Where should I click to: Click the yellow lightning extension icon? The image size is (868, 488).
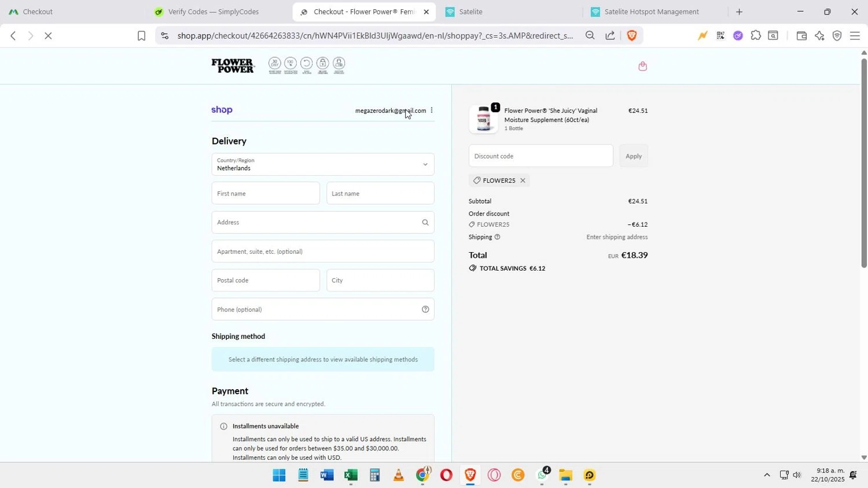click(703, 36)
